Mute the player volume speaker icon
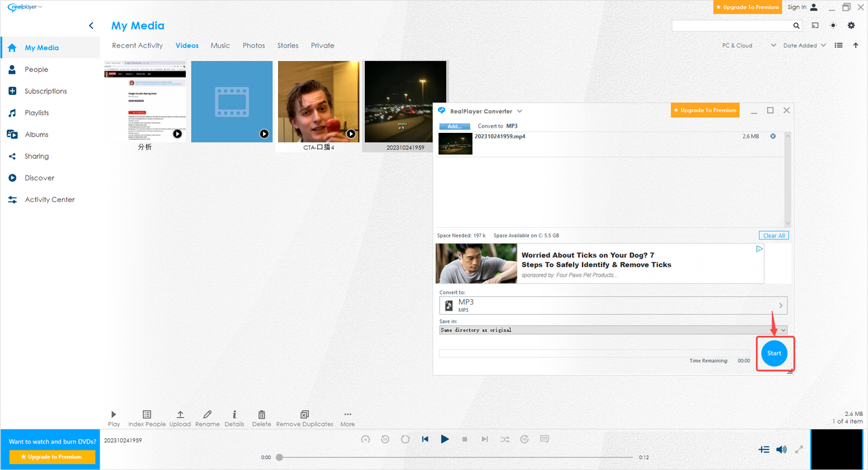 coord(781,450)
